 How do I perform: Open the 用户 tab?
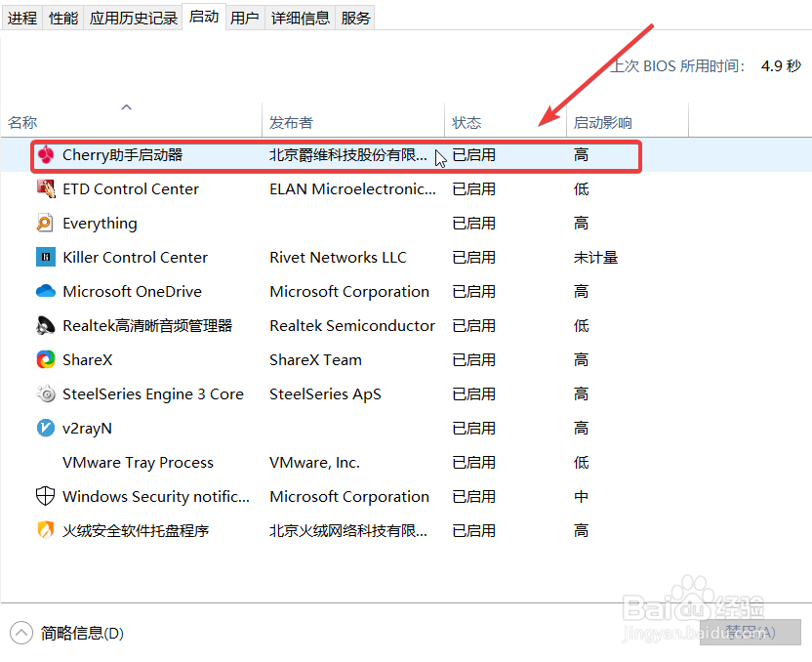pyautogui.click(x=245, y=17)
